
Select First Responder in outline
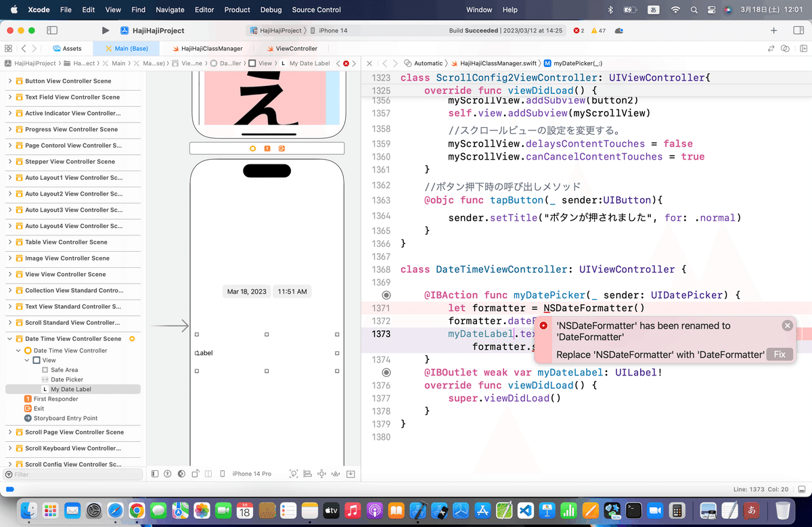click(50, 399)
